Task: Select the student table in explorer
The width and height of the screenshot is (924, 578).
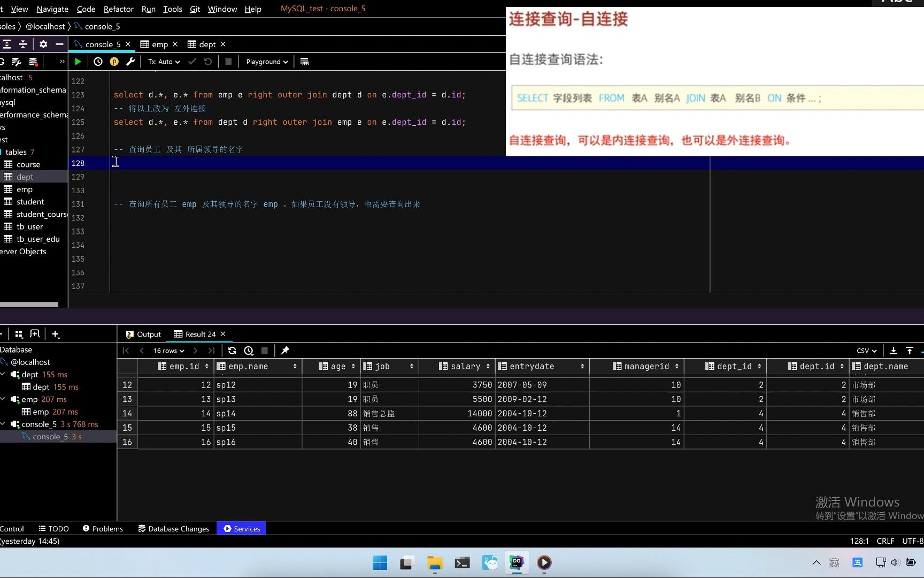Action: 30,202
